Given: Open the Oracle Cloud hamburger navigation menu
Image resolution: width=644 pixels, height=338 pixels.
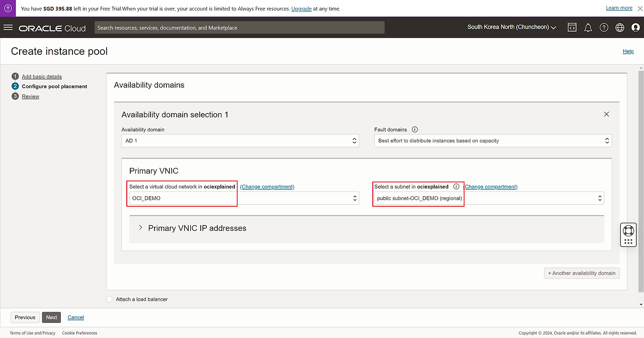Looking at the screenshot, I should click(8, 27).
